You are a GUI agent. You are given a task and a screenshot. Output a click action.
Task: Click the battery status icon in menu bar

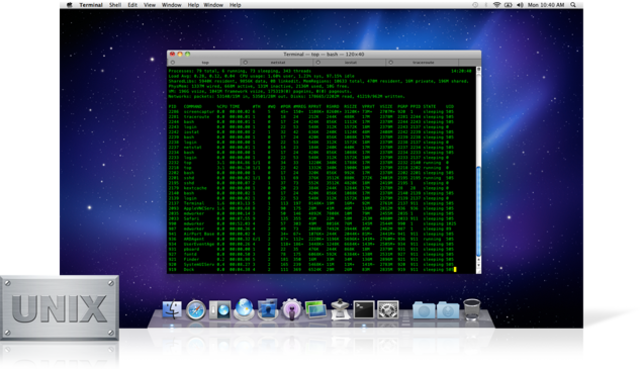click(x=508, y=5)
